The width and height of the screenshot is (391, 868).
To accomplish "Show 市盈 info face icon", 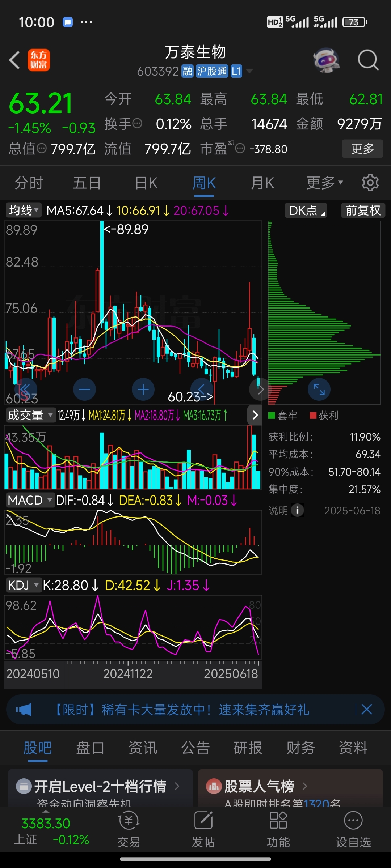I will (240, 148).
